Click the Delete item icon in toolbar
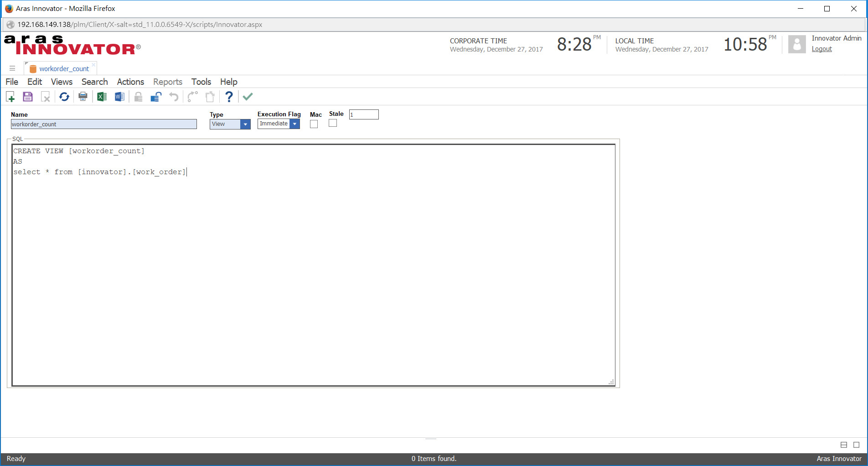This screenshot has width=868, height=466. [46, 97]
